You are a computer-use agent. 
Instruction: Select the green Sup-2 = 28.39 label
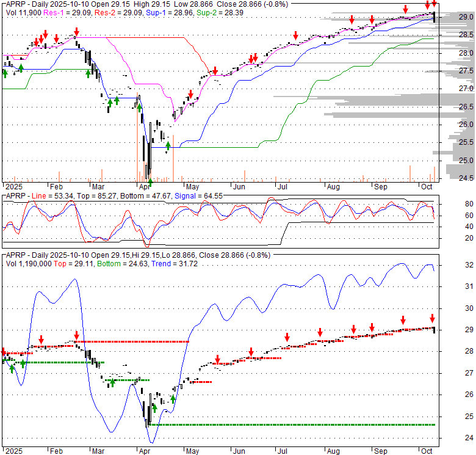click(x=198, y=11)
